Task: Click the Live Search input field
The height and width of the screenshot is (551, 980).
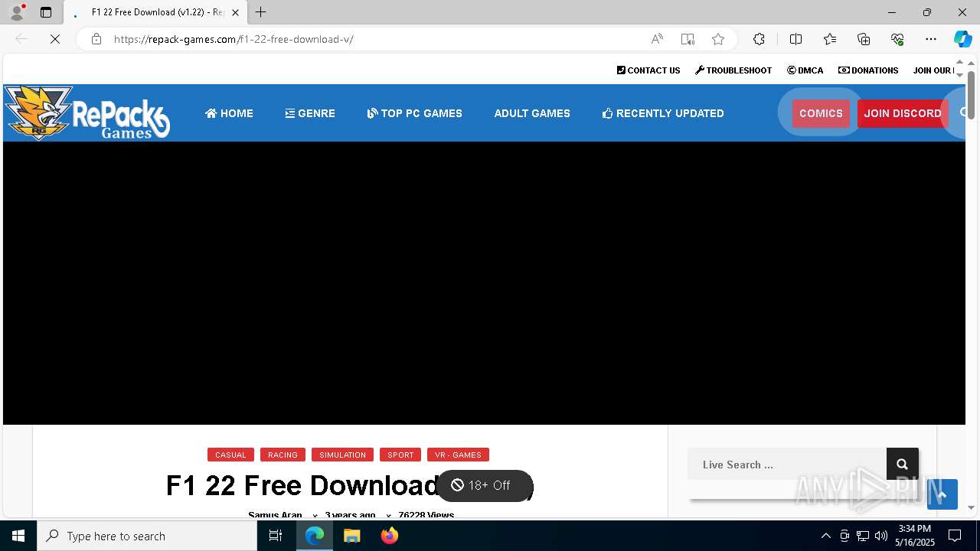Action: 787,465
